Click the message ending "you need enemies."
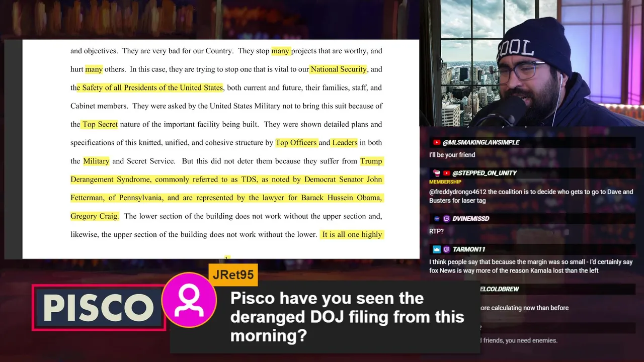644x362 pixels. [x=519, y=340]
